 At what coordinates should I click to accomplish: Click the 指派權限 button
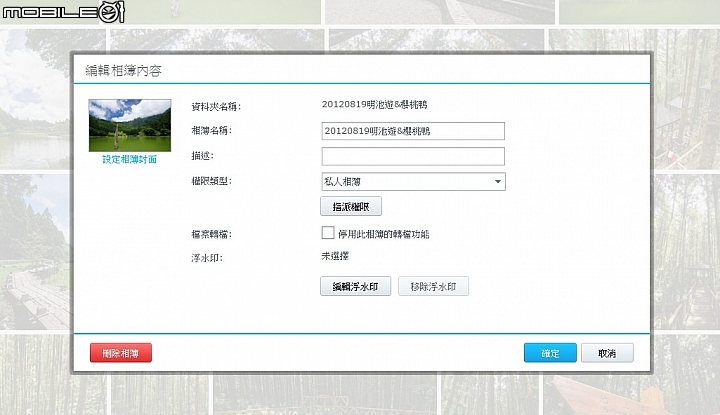(x=351, y=207)
